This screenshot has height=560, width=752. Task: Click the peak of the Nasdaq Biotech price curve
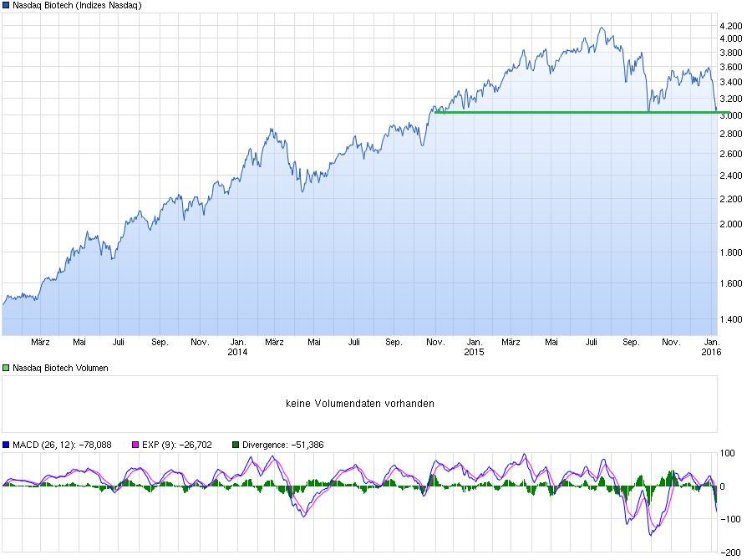point(601,28)
